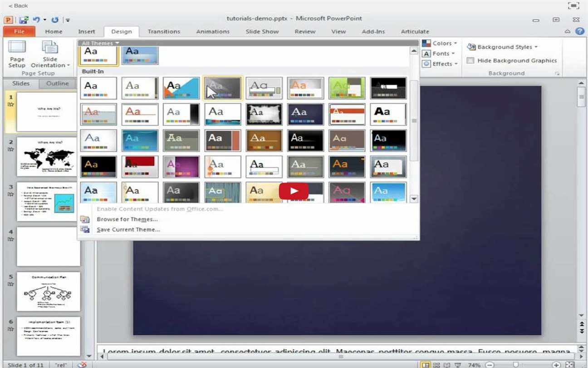Open the Articulate ribbon tab
The image size is (588, 368).
(x=415, y=31)
